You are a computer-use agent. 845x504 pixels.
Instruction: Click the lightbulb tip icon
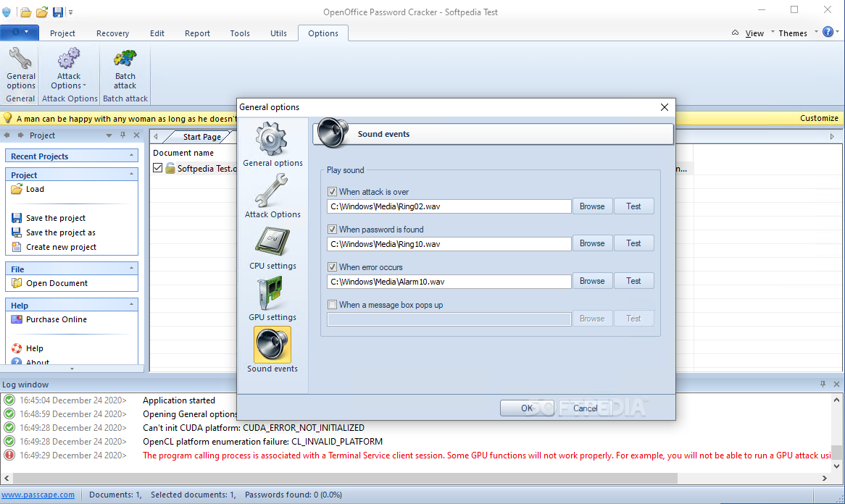tap(7, 118)
